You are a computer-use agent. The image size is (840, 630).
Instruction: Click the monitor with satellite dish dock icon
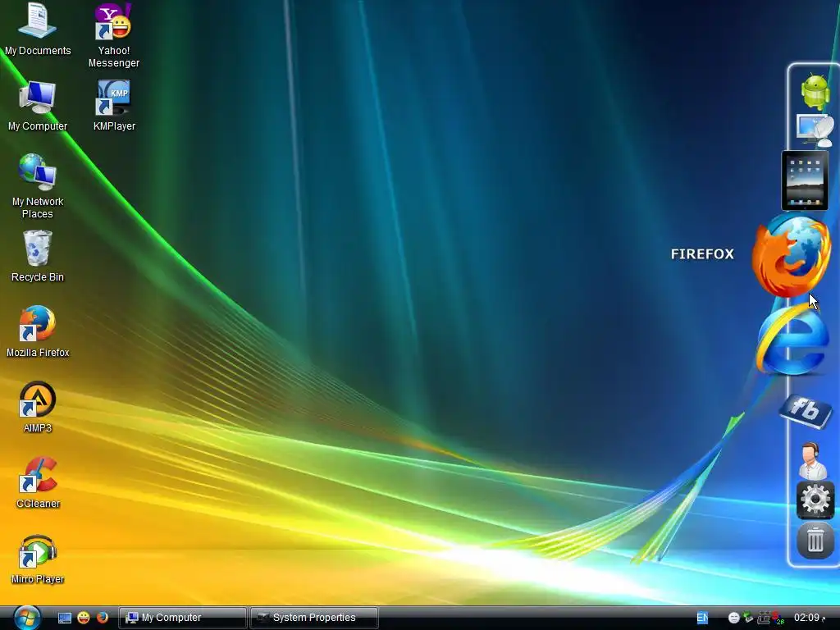pyautogui.click(x=815, y=130)
